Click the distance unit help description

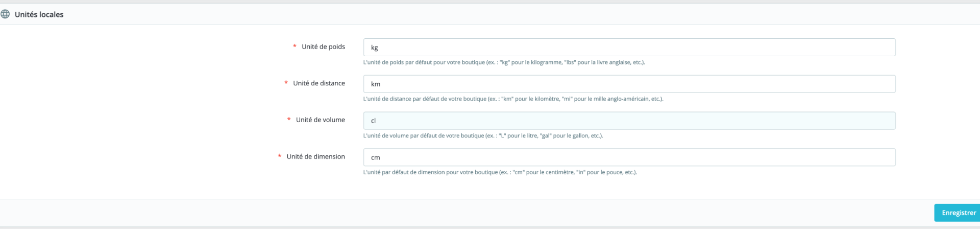tap(513, 99)
